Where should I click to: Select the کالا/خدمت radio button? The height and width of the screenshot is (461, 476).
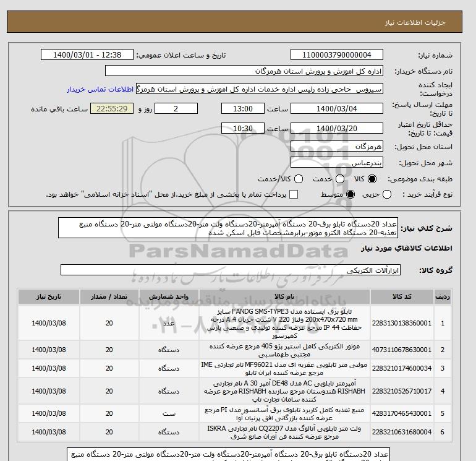pos(299,179)
